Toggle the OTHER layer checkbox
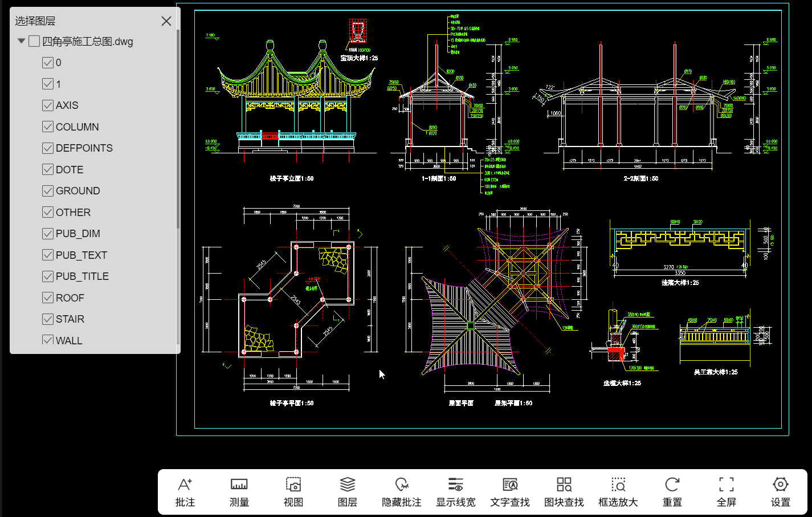The width and height of the screenshot is (812, 517). click(x=48, y=212)
